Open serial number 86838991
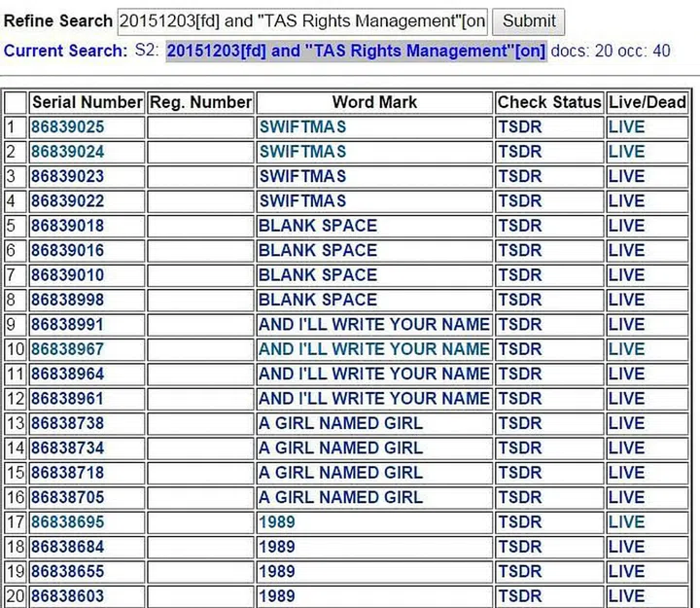The image size is (700, 608). [x=67, y=324]
